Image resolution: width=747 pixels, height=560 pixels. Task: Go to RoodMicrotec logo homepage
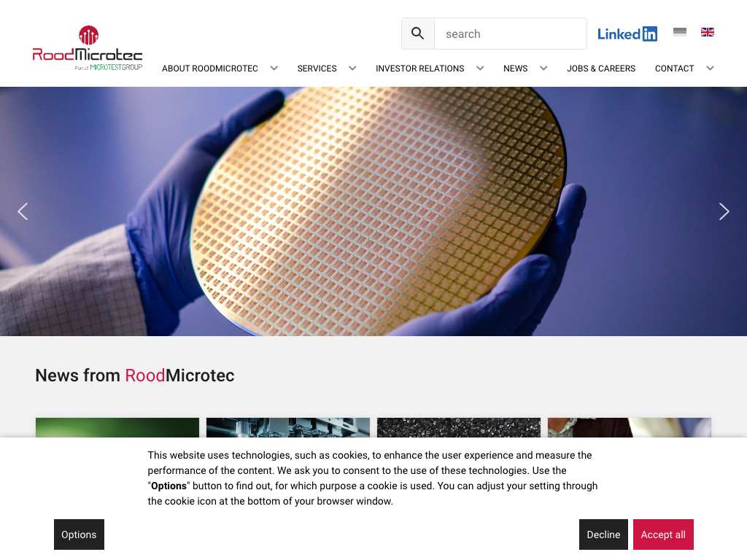click(x=88, y=49)
